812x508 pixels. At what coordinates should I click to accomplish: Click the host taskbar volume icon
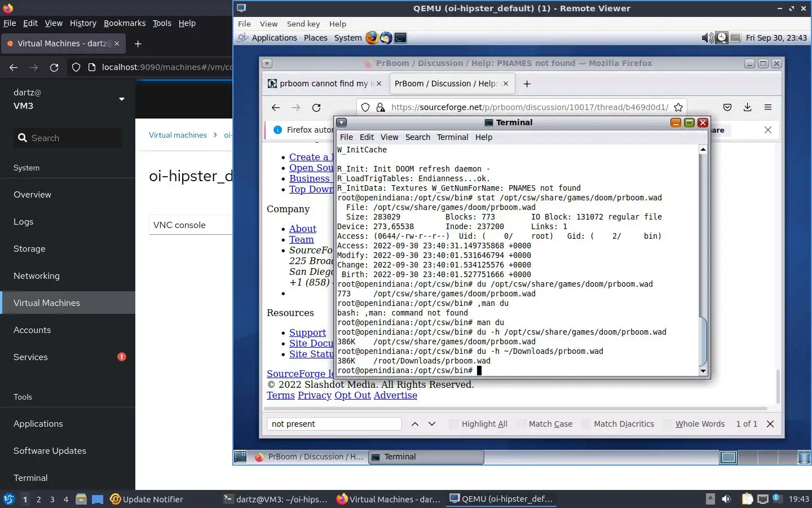726,499
